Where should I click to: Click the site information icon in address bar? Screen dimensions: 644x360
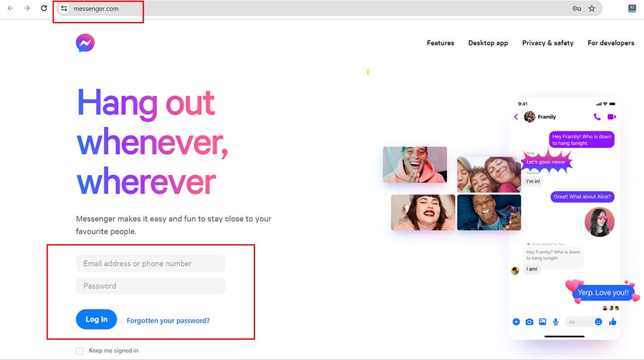pyautogui.click(x=65, y=8)
